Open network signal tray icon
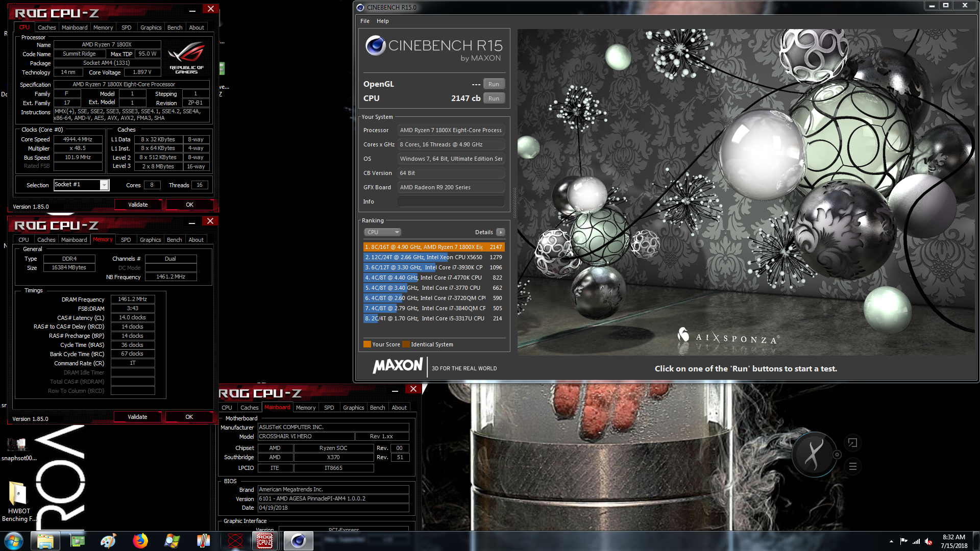 (x=916, y=541)
